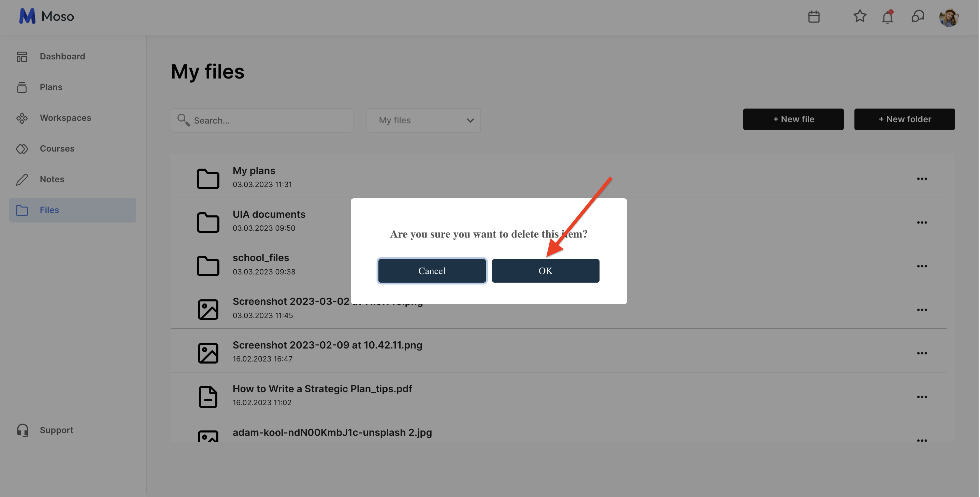Click the user profile avatar

(x=948, y=17)
